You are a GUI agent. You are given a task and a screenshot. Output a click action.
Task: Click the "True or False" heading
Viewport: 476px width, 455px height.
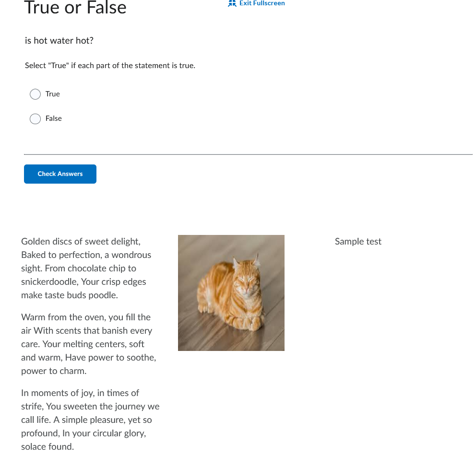(x=75, y=7)
